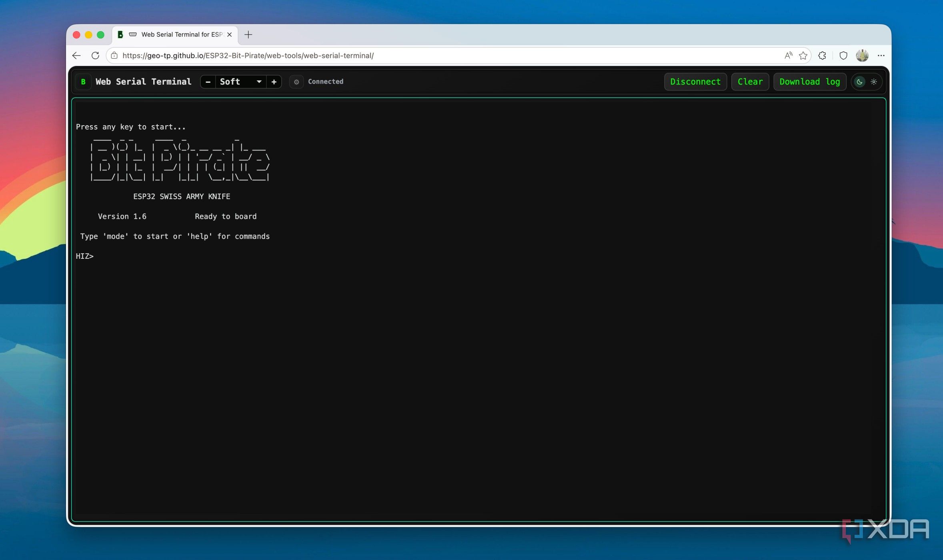Image resolution: width=943 pixels, height=560 pixels.
Task: Click the Connected status label
Action: click(326, 82)
